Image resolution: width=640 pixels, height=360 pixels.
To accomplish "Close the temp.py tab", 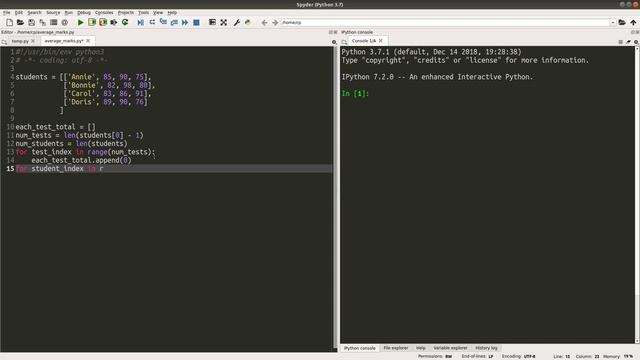I will (x=33, y=41).
